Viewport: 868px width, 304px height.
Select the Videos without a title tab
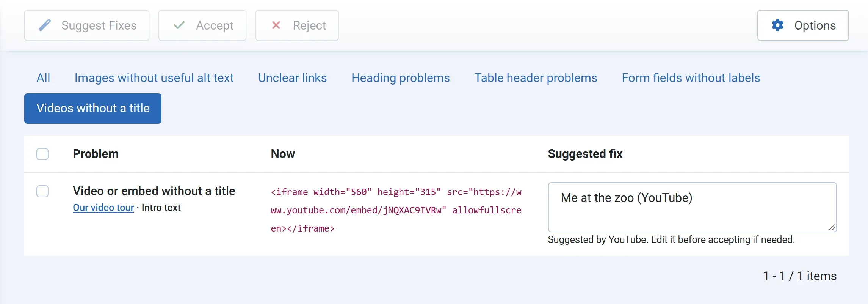(93, 109)
